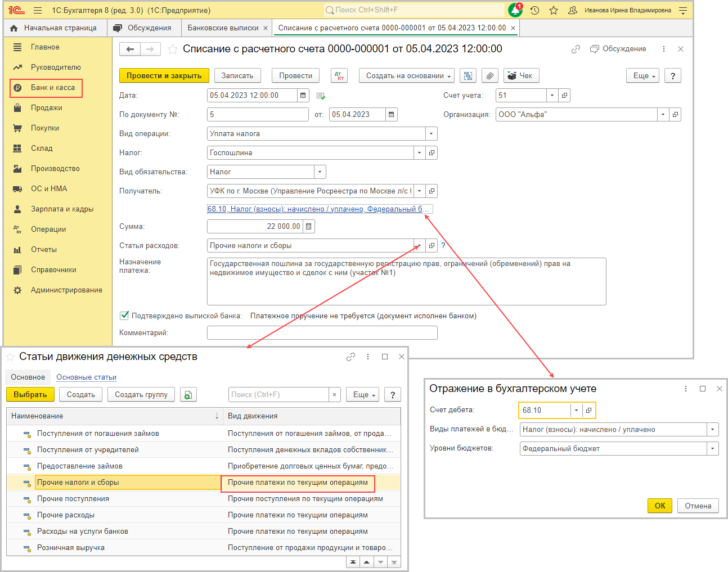
Task: Open Счет учета 51 item
Action: [x=564, y=96]
